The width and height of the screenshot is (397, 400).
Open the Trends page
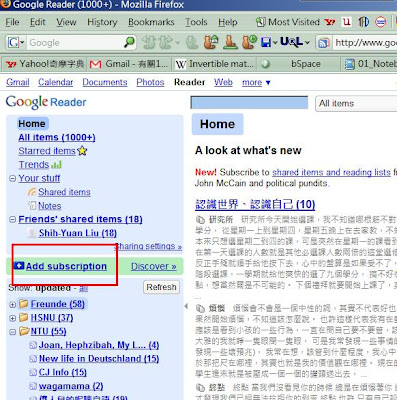(34, 165)
